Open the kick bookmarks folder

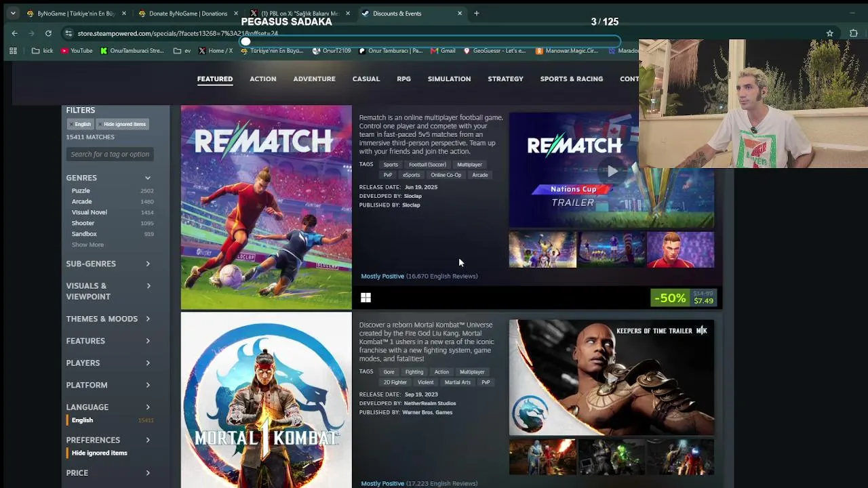[x=42, y=51]
